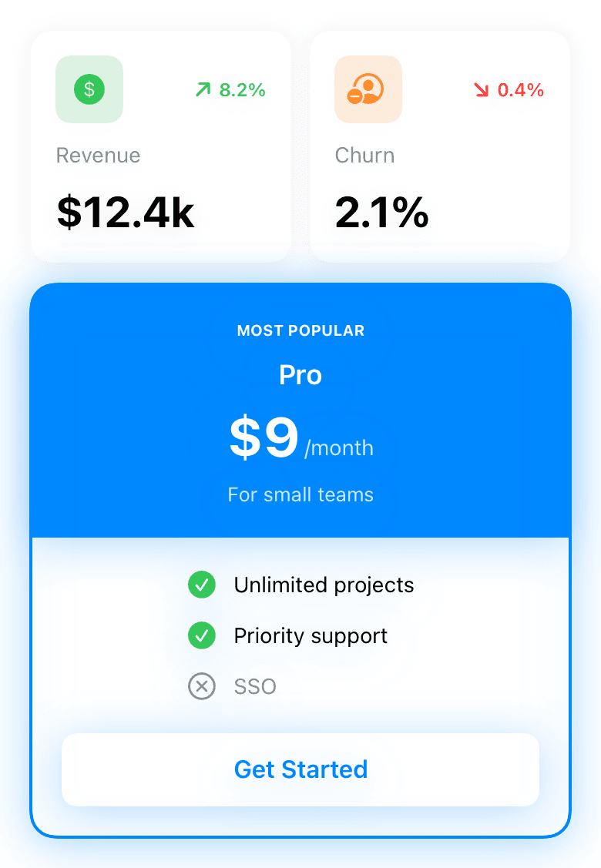601x868 pixels.
Task: Select the 2.1% churn value
Action: coord(381,212)
